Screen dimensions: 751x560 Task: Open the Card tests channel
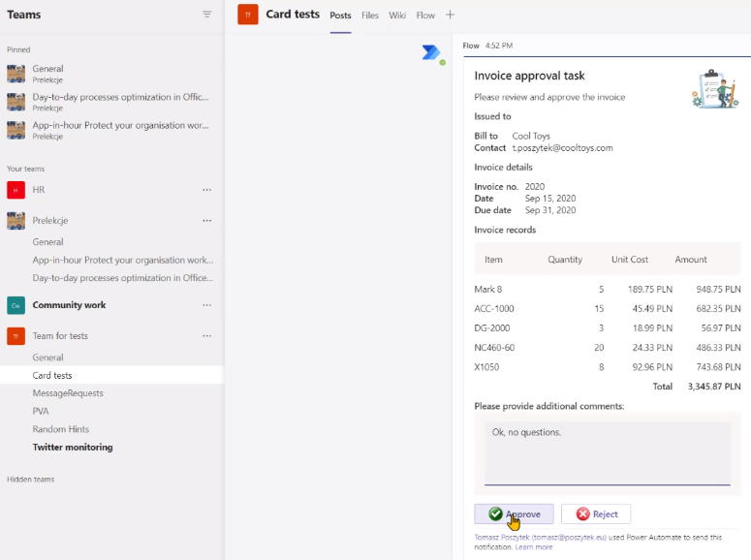coord(112,375)
